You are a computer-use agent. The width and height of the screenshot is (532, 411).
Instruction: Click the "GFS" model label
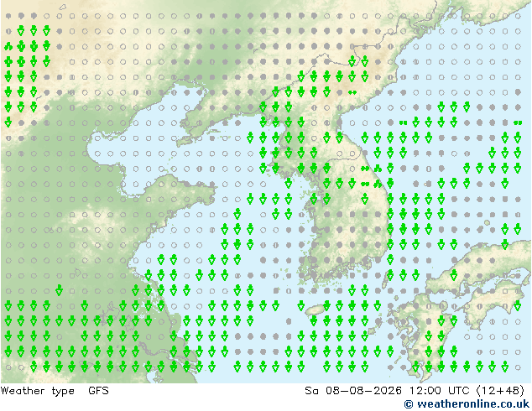98,391
